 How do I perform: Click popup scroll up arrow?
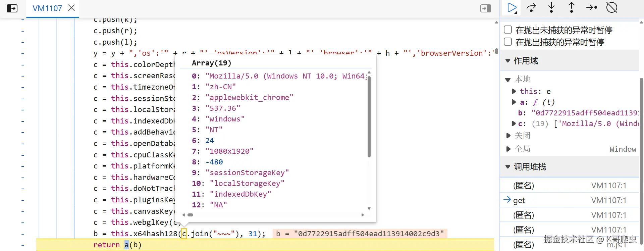(369, 72)
